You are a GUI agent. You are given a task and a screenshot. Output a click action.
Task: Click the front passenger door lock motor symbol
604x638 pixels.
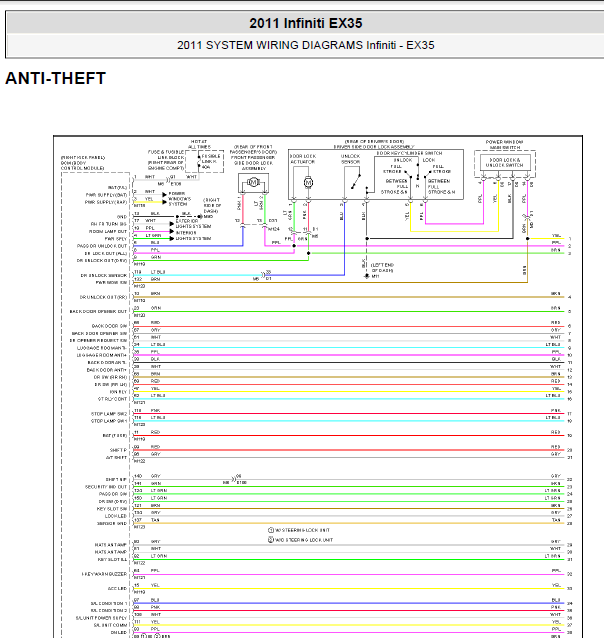tap(253, 182)
